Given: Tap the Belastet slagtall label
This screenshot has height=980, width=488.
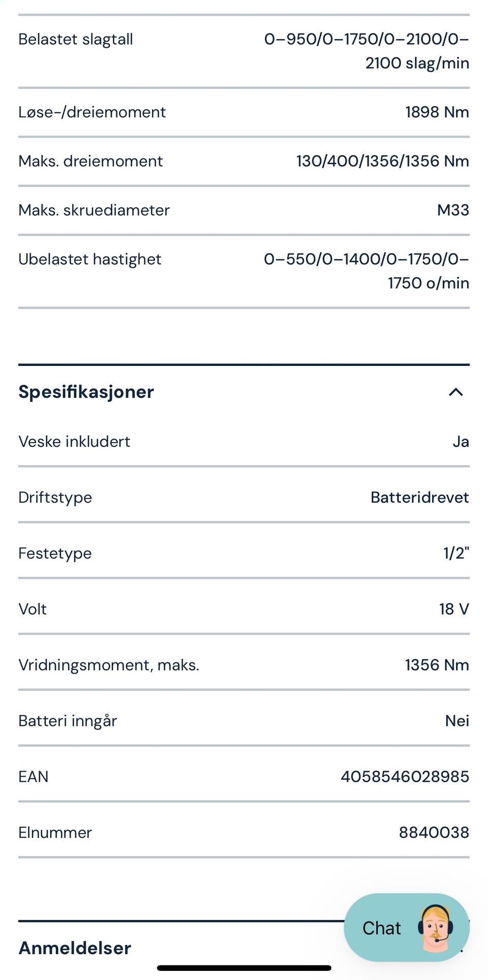Looking at the screenshot, I should pos(76,39).
